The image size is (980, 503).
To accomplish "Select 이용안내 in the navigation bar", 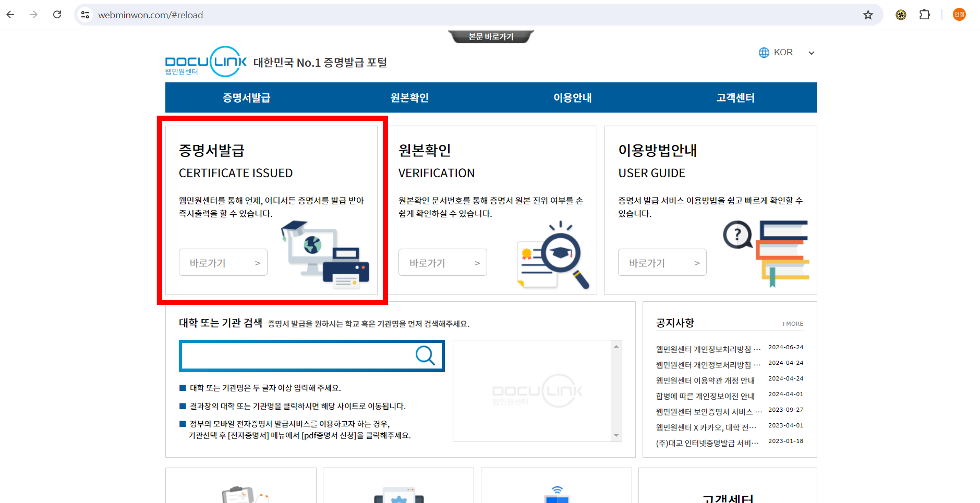I will (x=573, y=97).
